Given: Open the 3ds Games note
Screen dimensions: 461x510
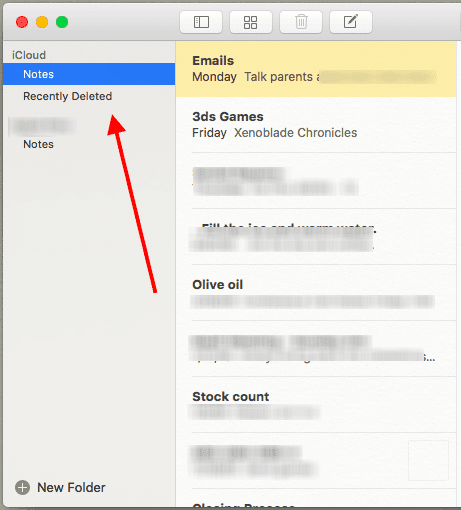Looking at the screenshot, I should (316, 125).
